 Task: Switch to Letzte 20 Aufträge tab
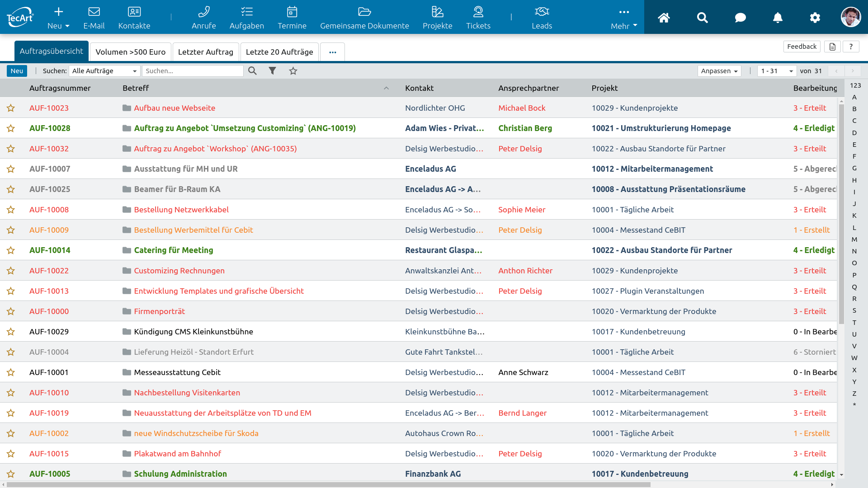tap(279, 52)
